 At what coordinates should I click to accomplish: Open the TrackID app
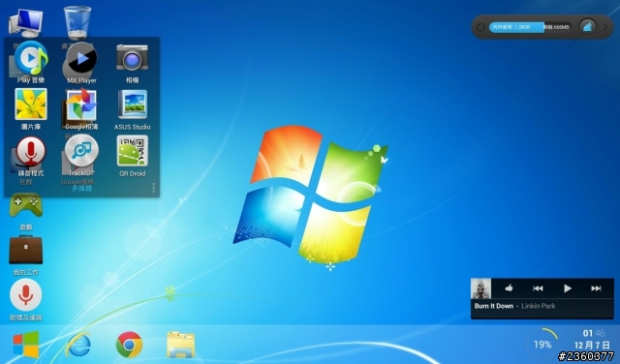coord(81,151)
